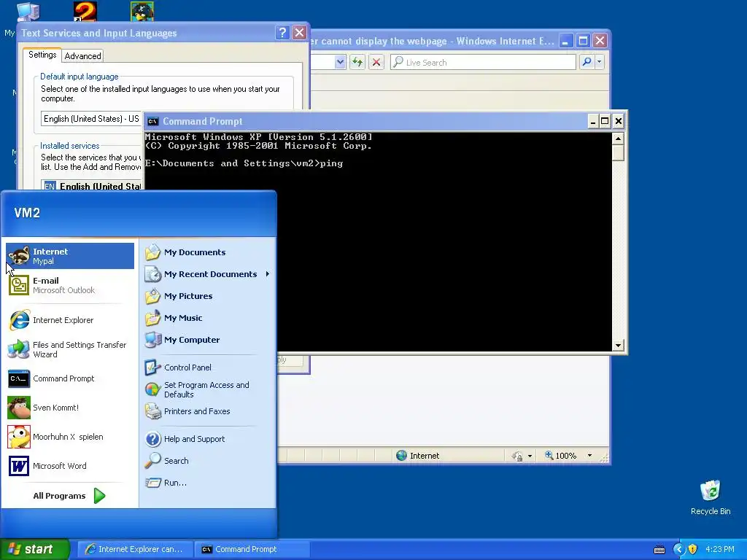Focus the Live Search input field

coord(489,62)
